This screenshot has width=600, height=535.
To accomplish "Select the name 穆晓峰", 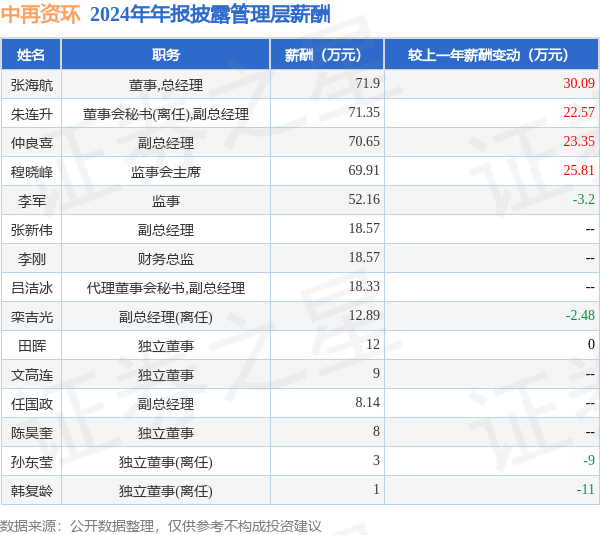I will (x=32, y=172).
